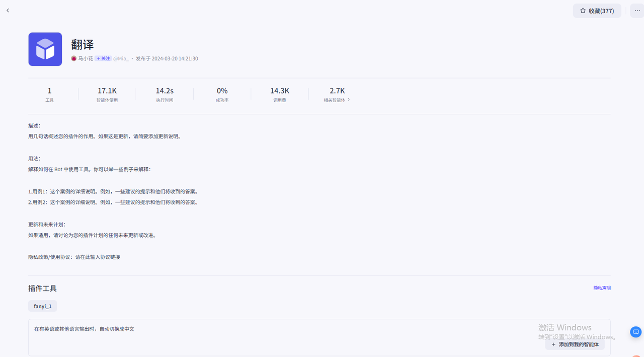Click the fanyi_1 tool description text
Screen dimensions: 644x357
point(85,329)
